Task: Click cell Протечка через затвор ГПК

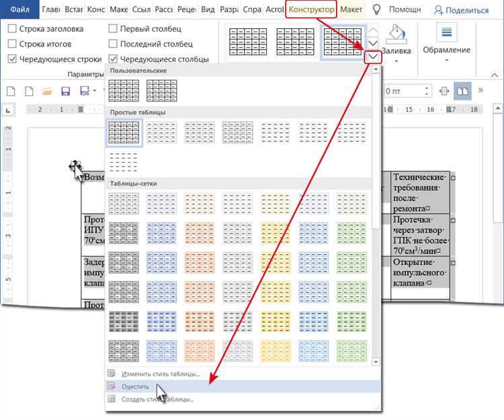Action: (x=420, y=235)
